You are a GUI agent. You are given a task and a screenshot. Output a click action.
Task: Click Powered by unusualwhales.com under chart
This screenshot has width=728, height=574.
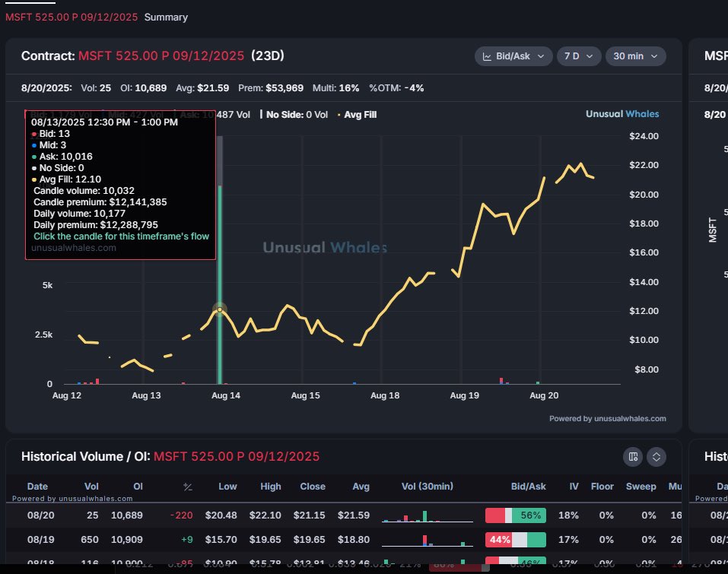tap(607, 419)
